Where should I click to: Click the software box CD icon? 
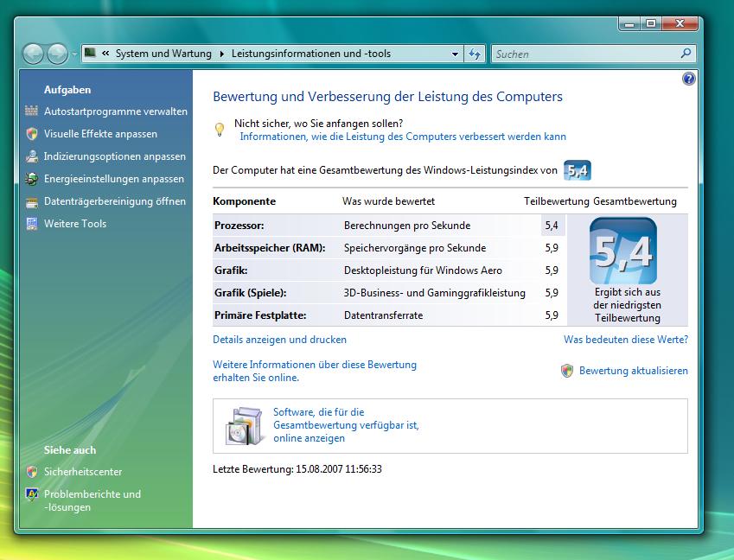(244, 426)
